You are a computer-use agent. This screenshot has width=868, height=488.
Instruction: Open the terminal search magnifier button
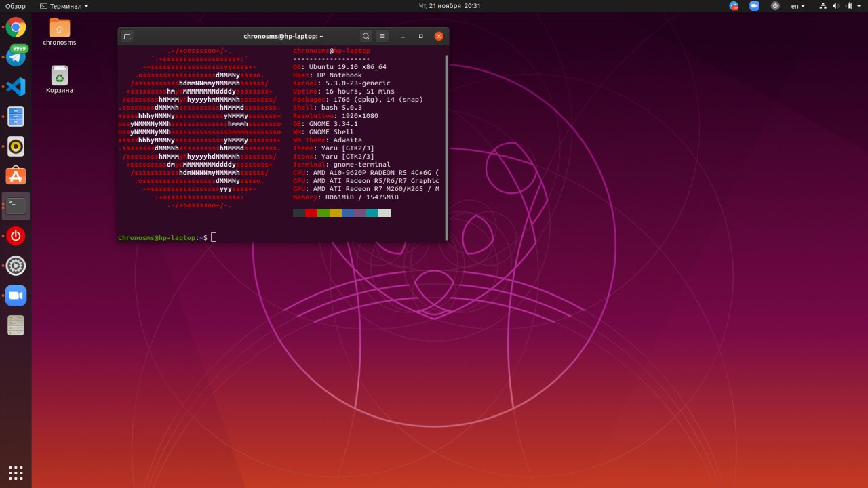(x=366, y=36)
